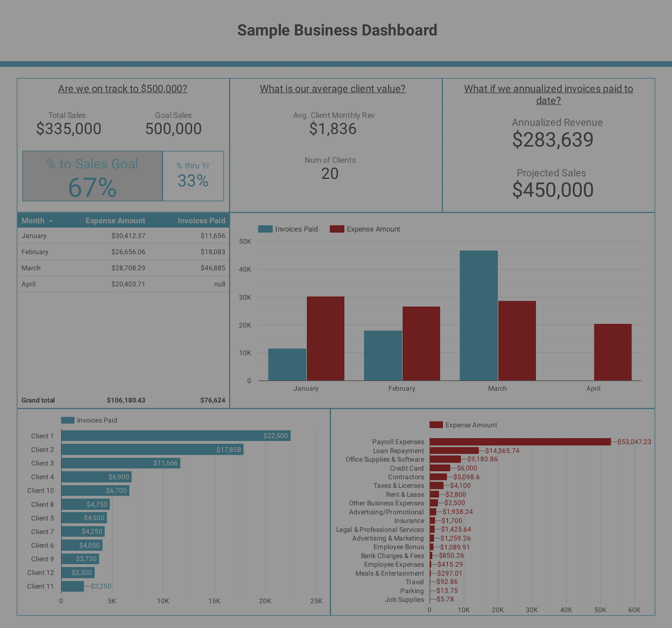Image resolution: width=672 pixels, height=628 pixels.
Task: Click the Expense Amount legend swatch above category chart
Action: click(436, 425)
